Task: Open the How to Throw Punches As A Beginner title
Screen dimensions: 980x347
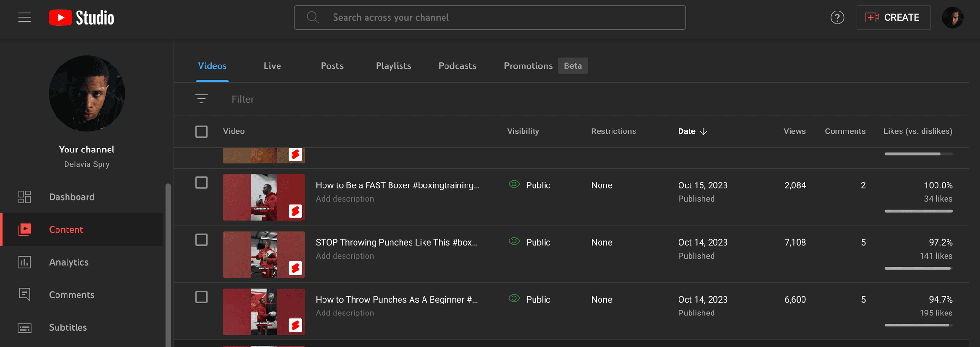Action: pos(396,300)
